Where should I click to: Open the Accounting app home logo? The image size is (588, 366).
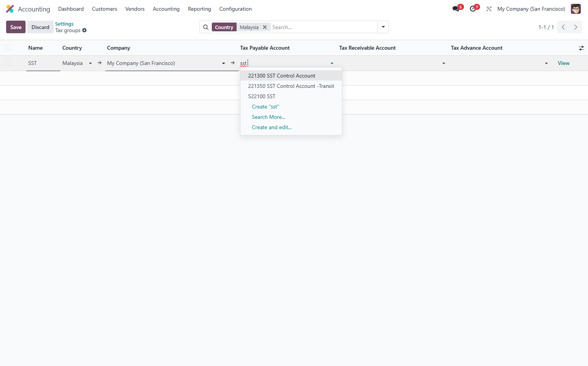click(x=10, y=9)
